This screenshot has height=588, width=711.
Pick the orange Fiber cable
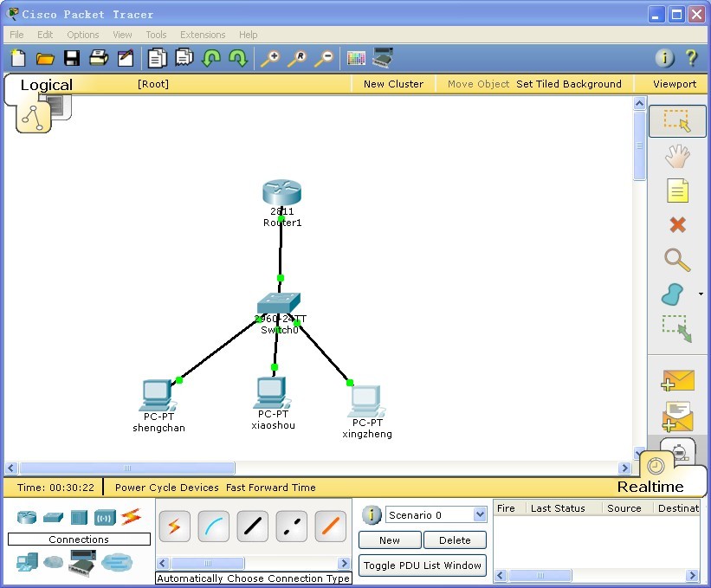tap(331, 526)
